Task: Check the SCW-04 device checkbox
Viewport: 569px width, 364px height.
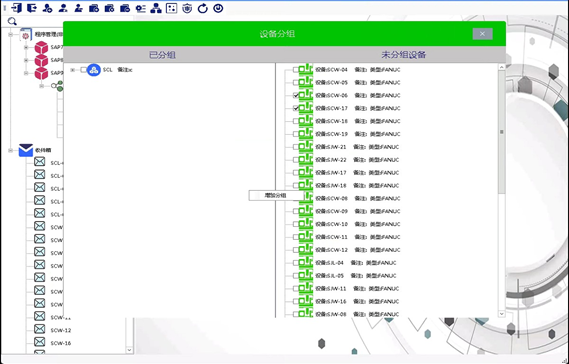Action: 296,70
